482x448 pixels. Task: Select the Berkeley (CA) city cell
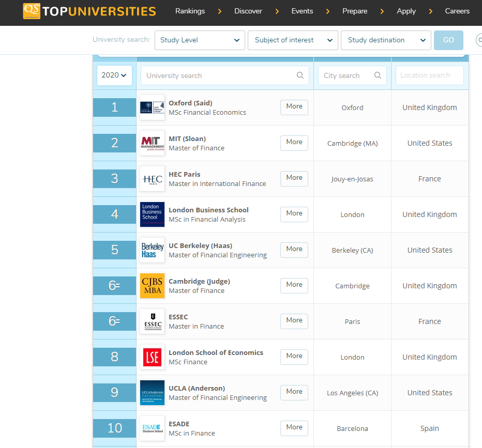click(x=352, y=250)
